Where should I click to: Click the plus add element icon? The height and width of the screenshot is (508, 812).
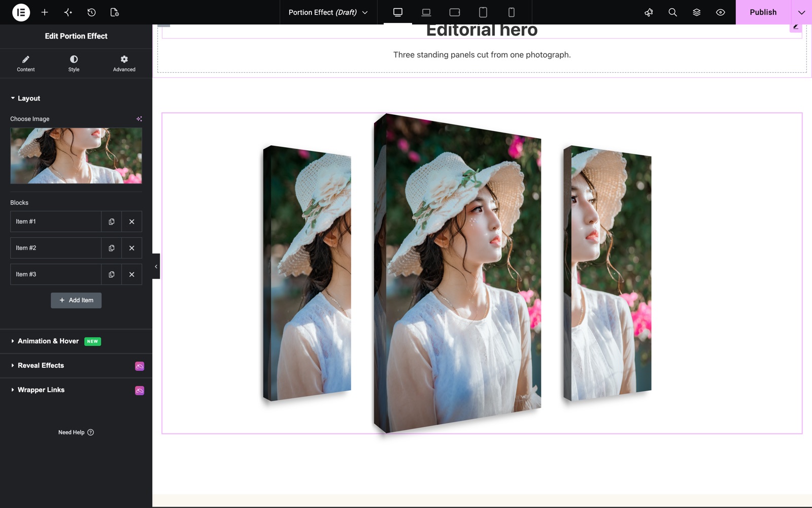pyautogui.click(x=45, y=12)
